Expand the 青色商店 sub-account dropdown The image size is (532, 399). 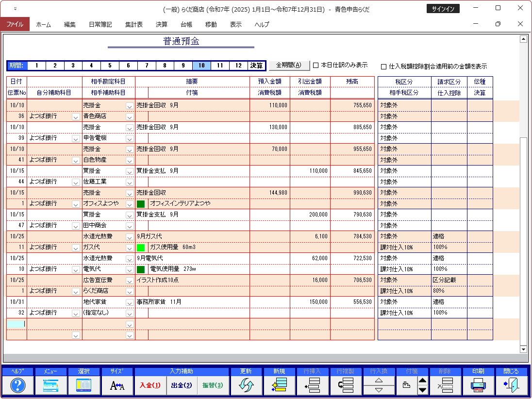click(x=130, y=116)
